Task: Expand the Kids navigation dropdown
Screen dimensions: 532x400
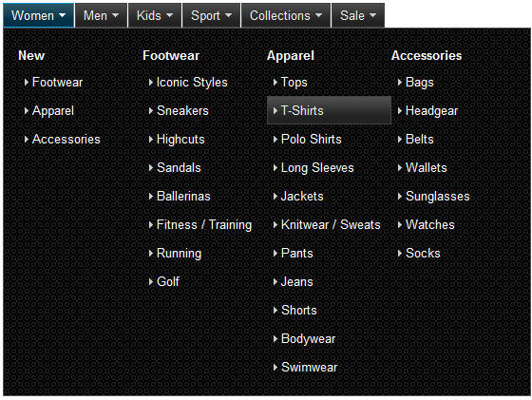Action: 155,15
